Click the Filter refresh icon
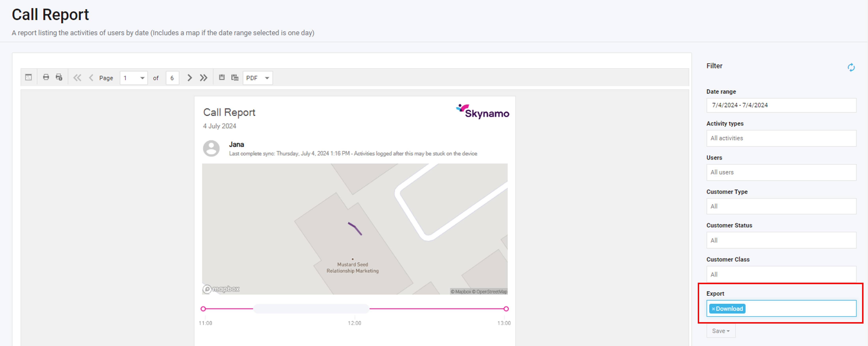Image resolution: width=868 pixels, height=346 pixels. click(851, 67)
